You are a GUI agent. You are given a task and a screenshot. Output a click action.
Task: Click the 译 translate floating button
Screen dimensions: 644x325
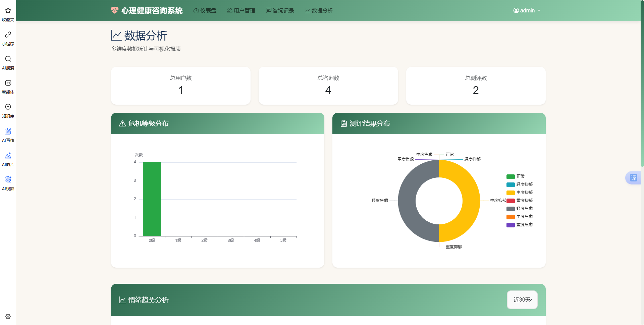[x=633, y=178]
